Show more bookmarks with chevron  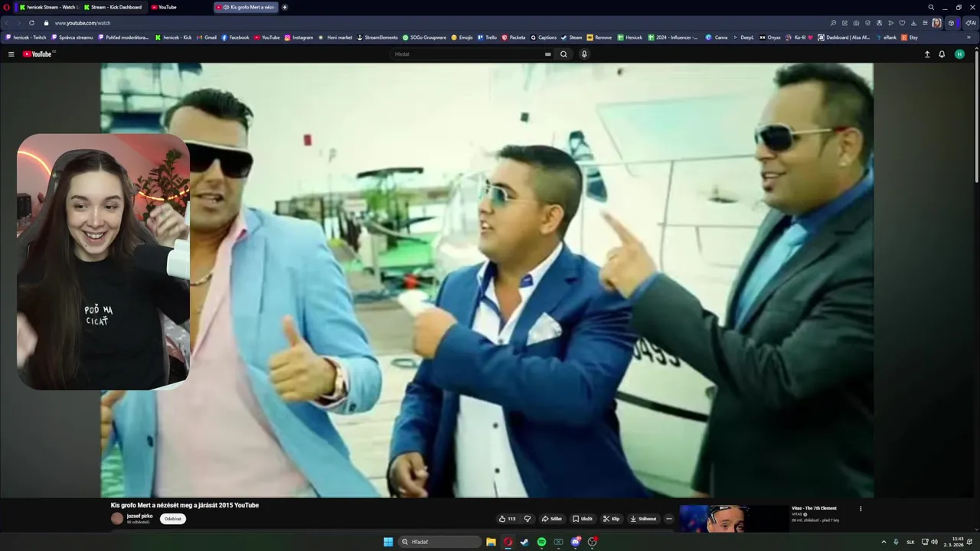pos(969,37)
